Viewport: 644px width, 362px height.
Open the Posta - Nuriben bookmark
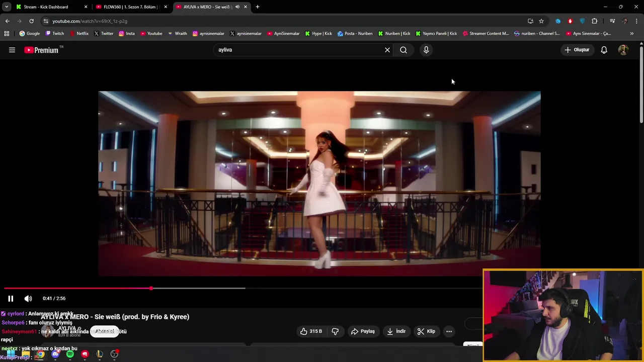[355, 33]
